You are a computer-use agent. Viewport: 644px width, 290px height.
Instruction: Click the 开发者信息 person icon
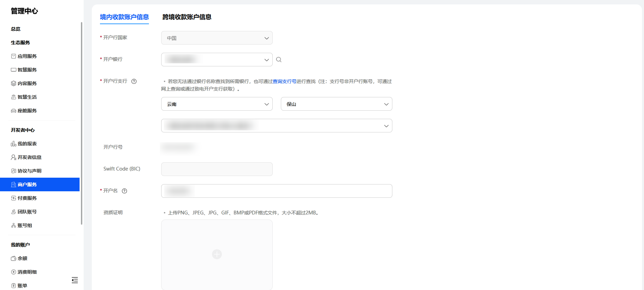[x=14, y=157]
